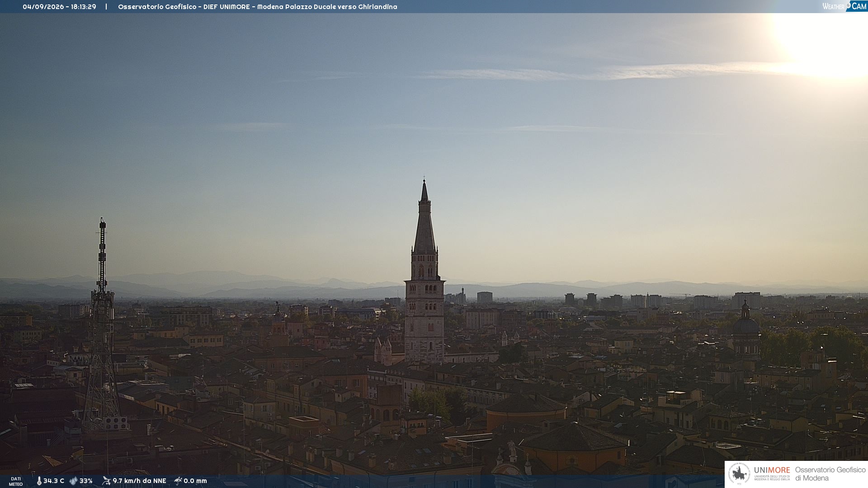Screen dimensions: 868x488
Task: Click the lattice radio antenna tower
Action: (x=102, y=325)
